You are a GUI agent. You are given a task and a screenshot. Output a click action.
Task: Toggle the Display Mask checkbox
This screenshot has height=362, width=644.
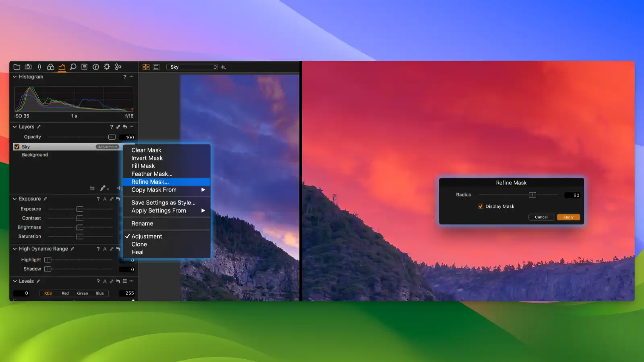tap(481, 206)
